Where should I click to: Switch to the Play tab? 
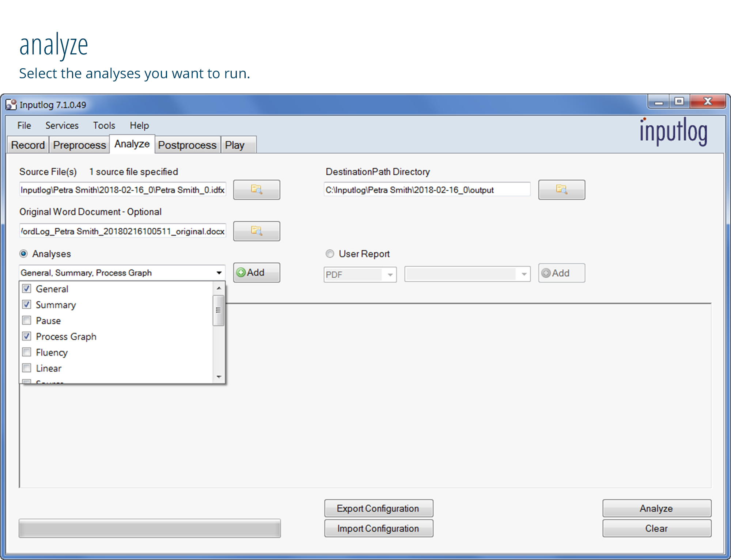pos(239,145)
